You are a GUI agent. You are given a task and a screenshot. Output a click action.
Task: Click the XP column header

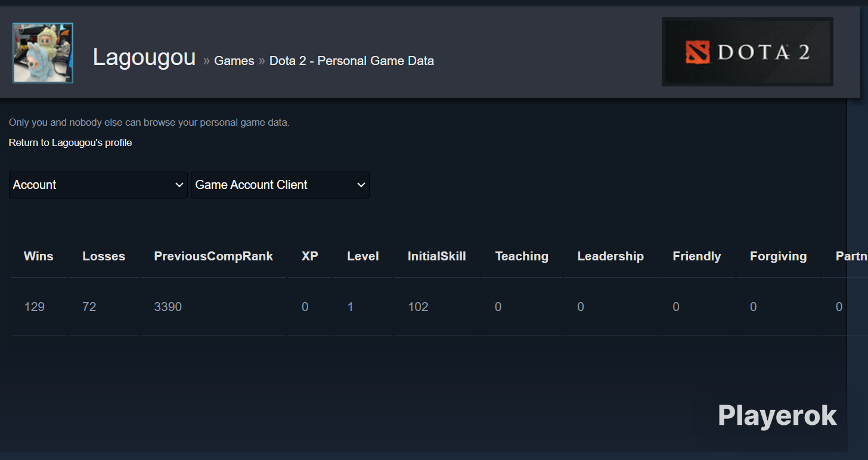(x=310, y=256)
